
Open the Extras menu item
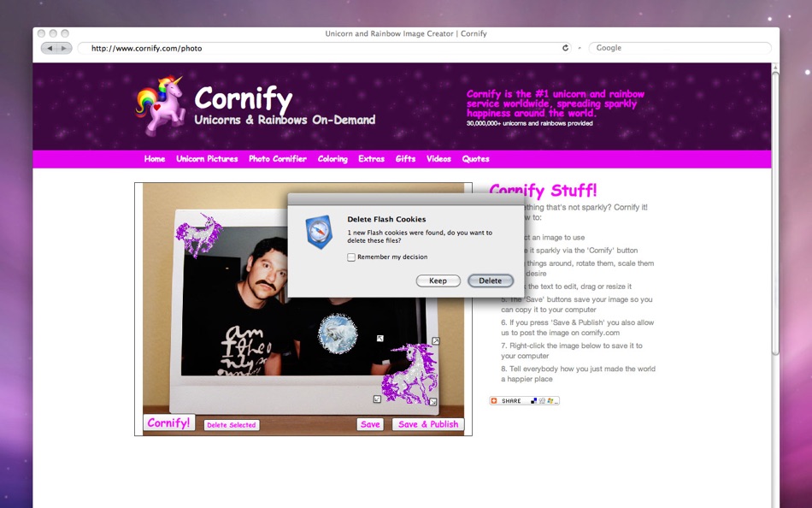pyautogui.click(x=371, y=158)
